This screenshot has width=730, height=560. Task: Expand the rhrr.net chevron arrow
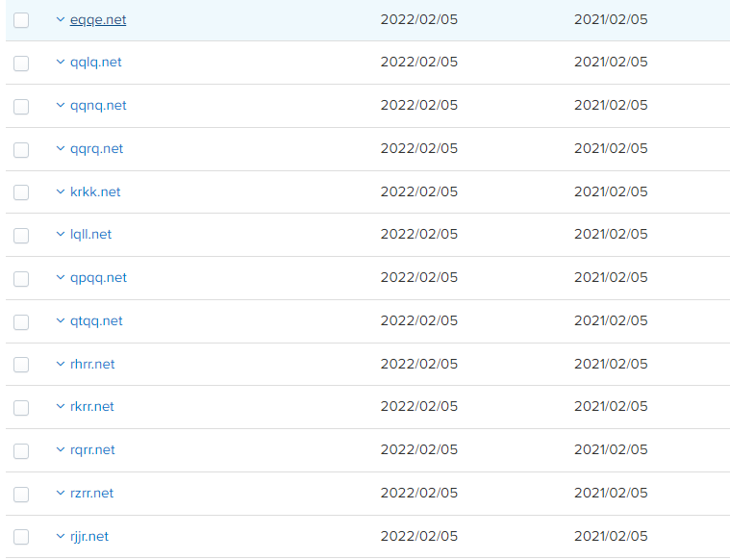tap(60, 364)
